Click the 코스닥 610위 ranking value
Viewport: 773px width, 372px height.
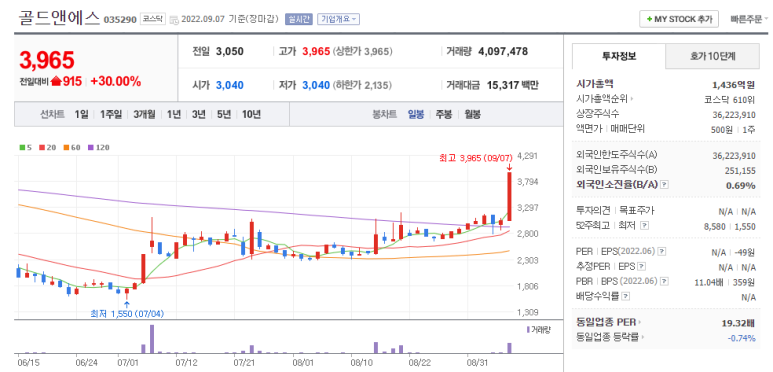tap(730, 100)
